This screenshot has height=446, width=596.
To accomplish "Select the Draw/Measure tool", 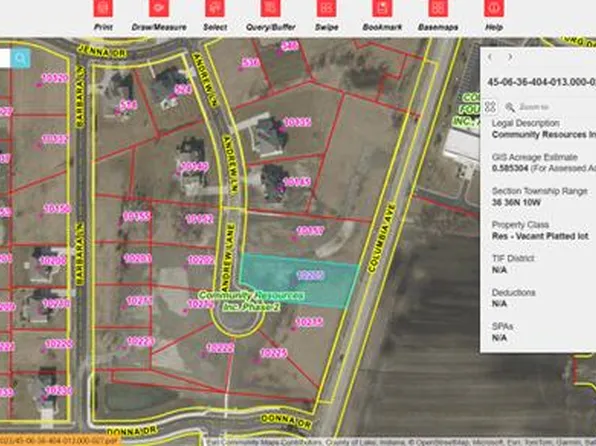I will pyautogui.click(x=159, y=8).
